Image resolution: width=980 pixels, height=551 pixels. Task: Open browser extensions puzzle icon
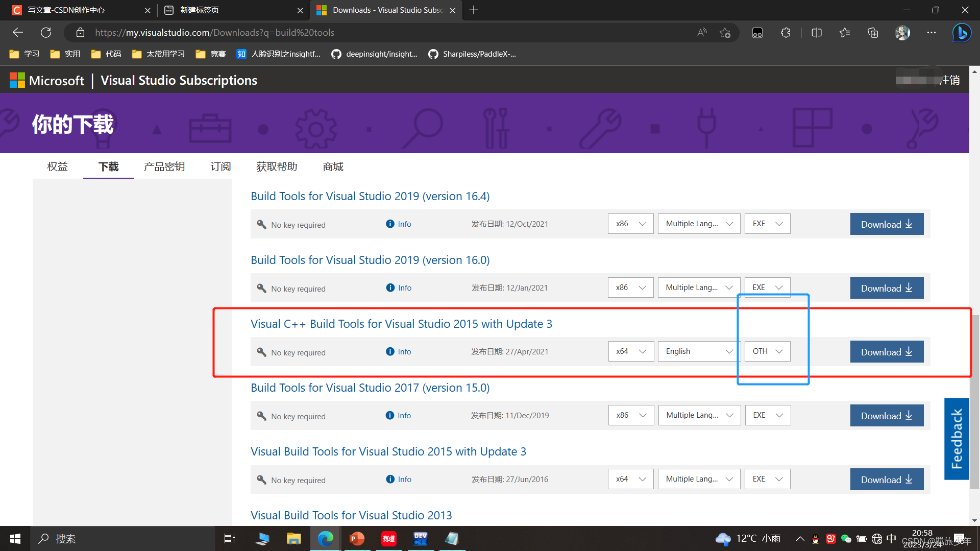(x=786, y=33)
